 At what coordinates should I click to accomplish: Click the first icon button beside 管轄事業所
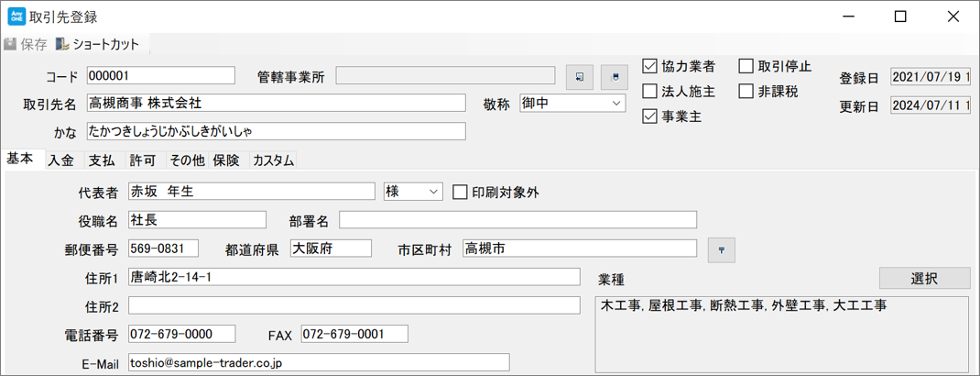coord(580,76)
